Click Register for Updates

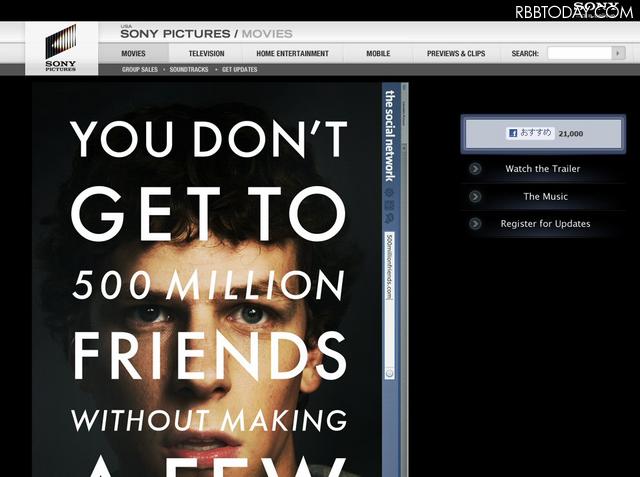545,224
